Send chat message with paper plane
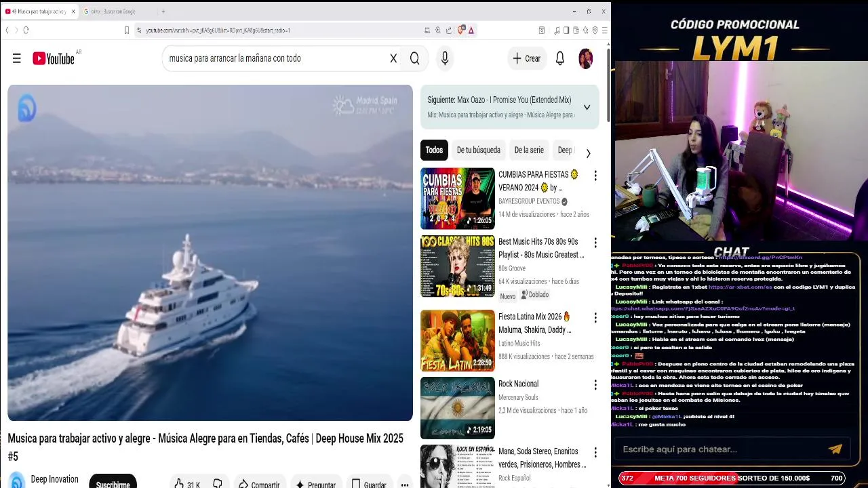Screen dimensions: 868x488 coord(835,449)
